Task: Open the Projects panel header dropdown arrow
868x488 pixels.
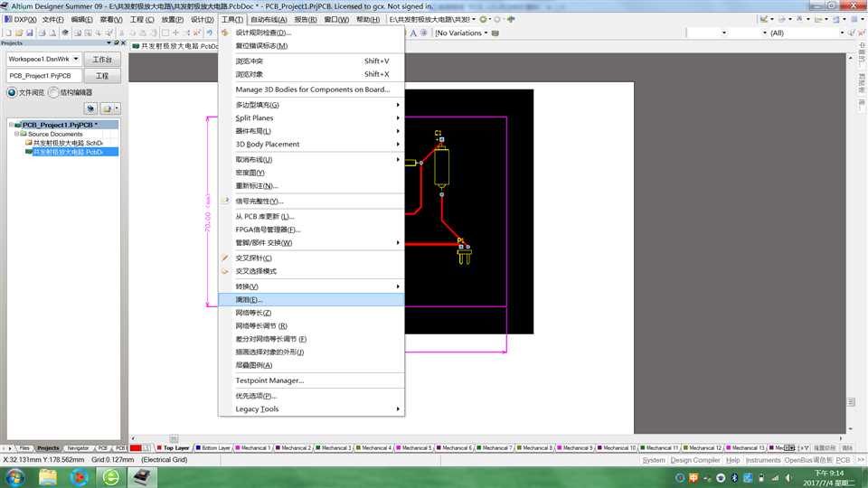Action: [x=108, y=42]
